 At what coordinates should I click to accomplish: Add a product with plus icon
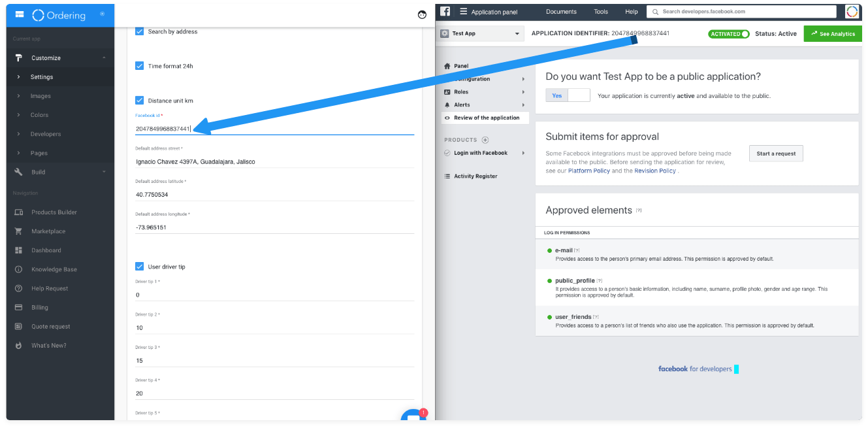coord(485,140)
